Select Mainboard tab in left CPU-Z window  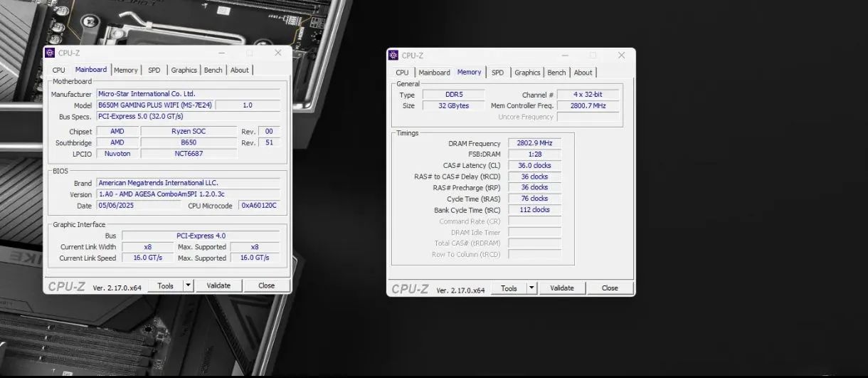(91, 69)
